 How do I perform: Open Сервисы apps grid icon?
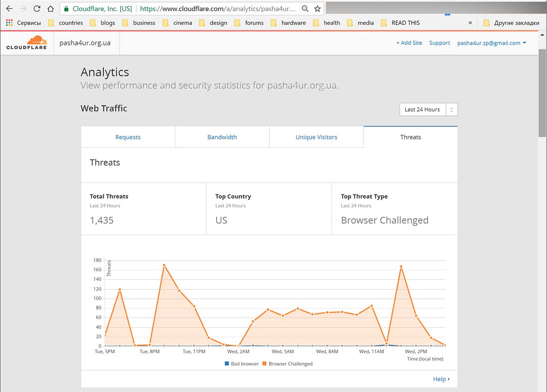(9, 23)
